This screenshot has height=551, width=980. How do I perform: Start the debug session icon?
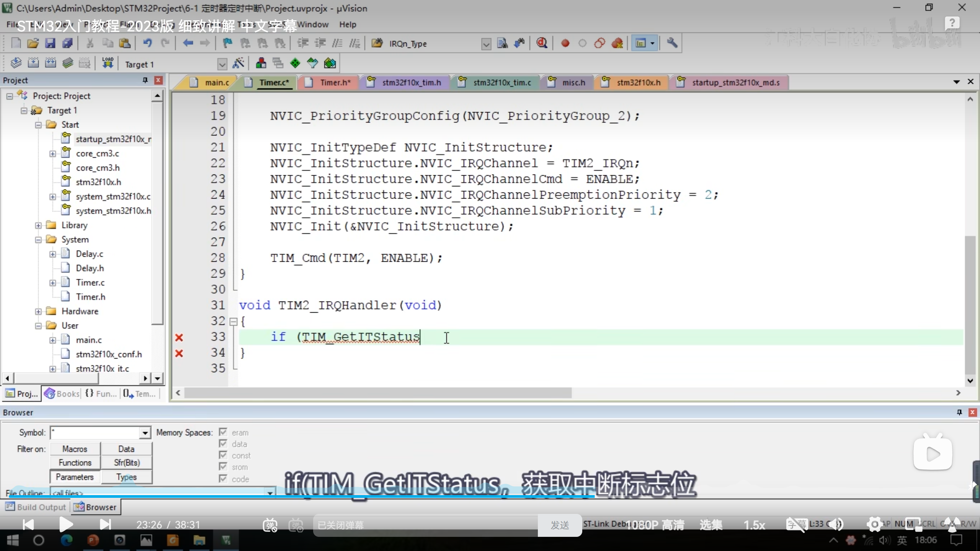coord(541,43)
